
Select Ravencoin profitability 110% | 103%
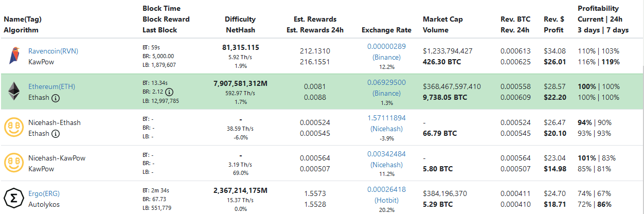pos(599,51)
